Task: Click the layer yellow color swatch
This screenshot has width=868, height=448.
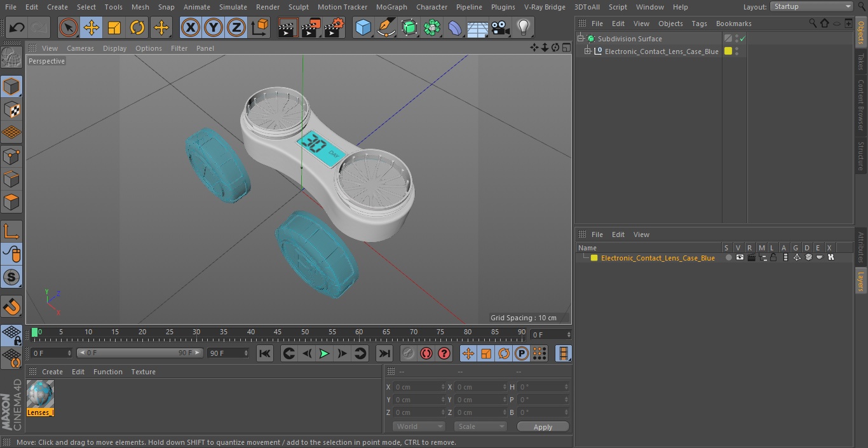Action: click(x=594, y=258)
